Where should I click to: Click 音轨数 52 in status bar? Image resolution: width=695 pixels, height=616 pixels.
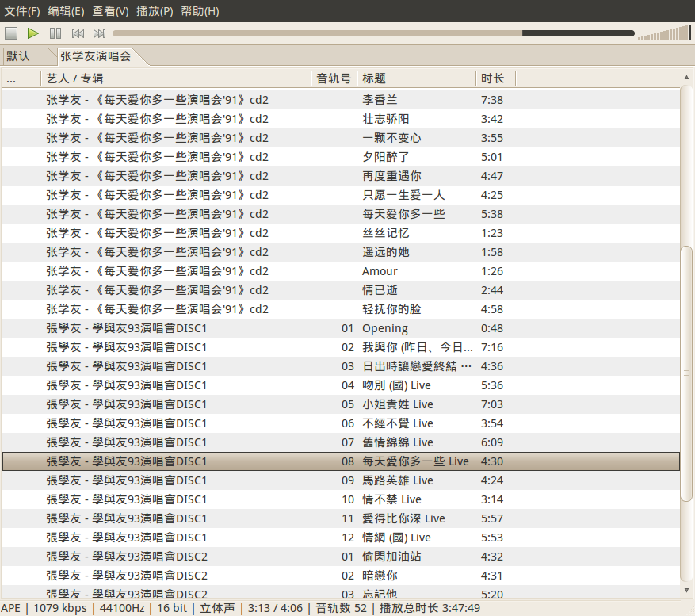342,608
